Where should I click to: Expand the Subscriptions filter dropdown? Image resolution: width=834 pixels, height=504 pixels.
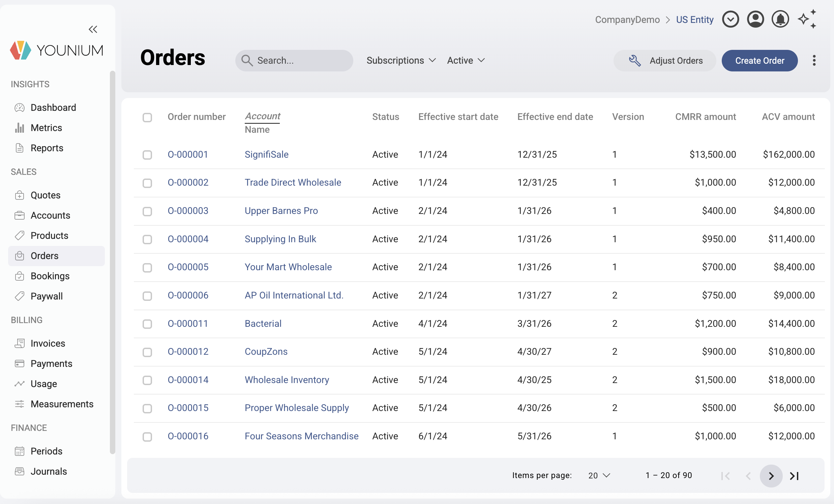[401, 61]
